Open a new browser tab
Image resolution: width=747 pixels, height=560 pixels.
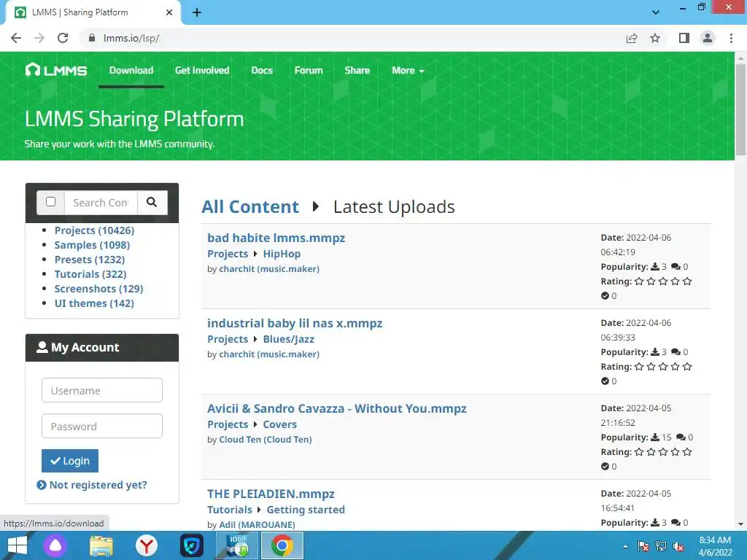(x=197, y=12)
